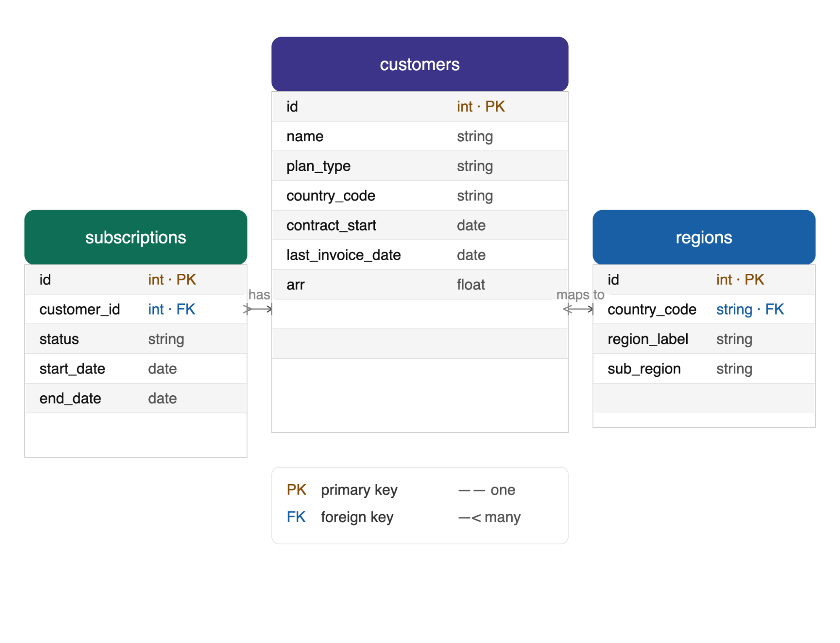The height and width of the screenshot is (643, 840).
Task: Select the subscriptions-to-customers connector arrow
Action: point(258,310)
